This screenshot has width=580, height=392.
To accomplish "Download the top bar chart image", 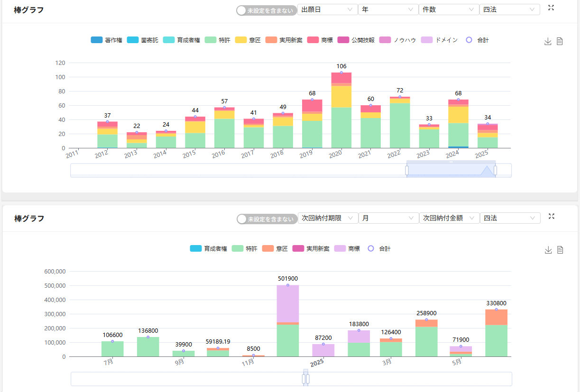I will (x=548, y=42).
